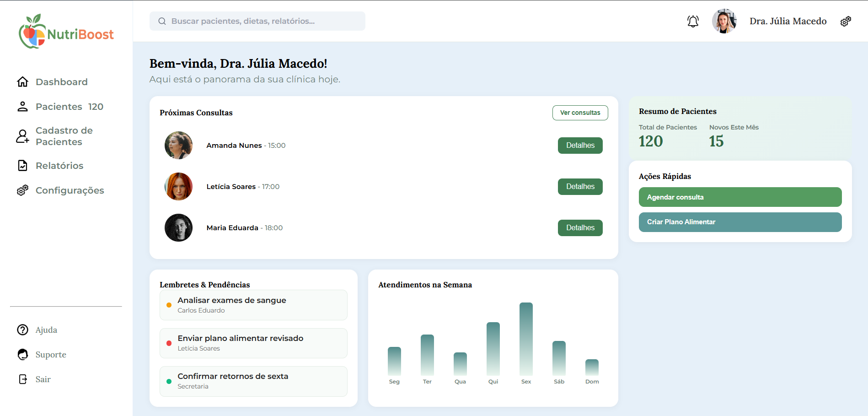Viewport: 868px width, 416px height.
Task: Click the Relatórios document icon
Action: (x=22, y=166)
